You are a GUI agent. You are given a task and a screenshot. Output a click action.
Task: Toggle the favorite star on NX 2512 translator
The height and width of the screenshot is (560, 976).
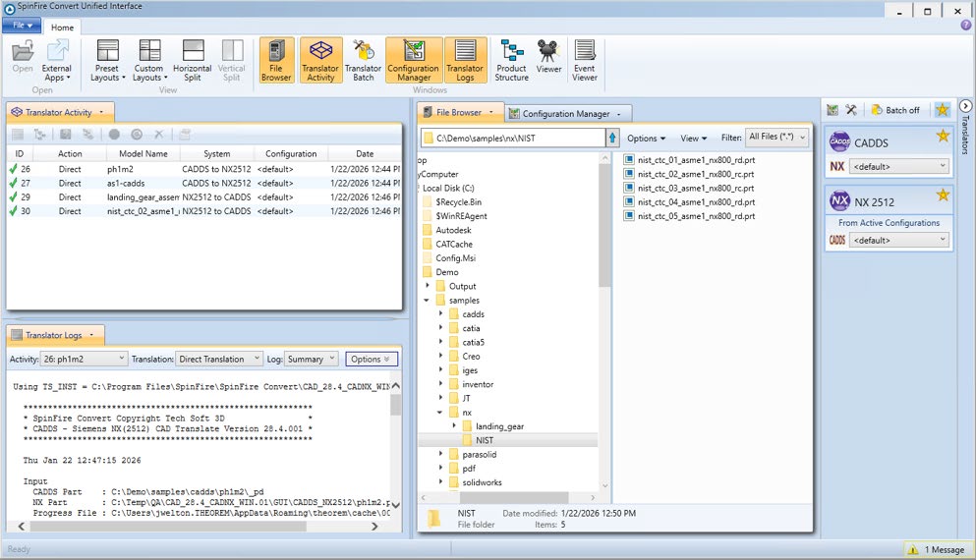943,195
